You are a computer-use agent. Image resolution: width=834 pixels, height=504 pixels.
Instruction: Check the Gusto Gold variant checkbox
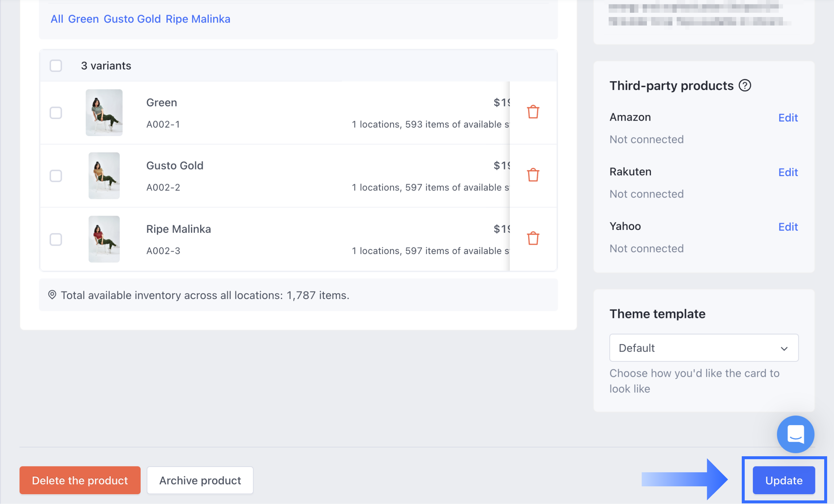pos(56,176)
